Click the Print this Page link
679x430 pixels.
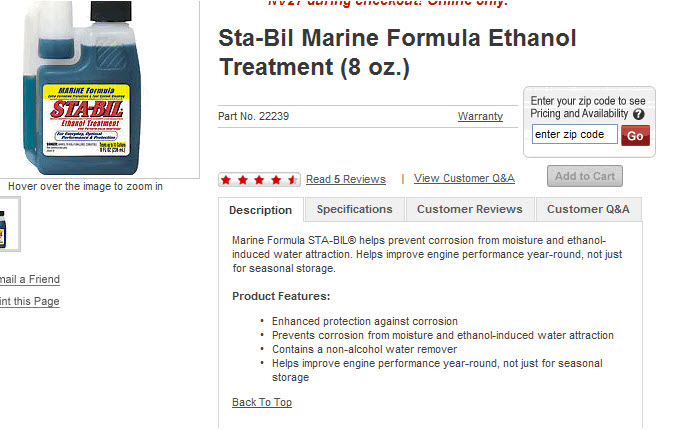[x=29, y=301]
